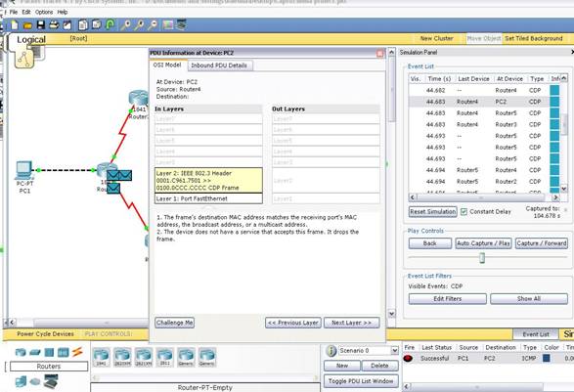Click Event List horizontal scroll right arrow

pyautogui.click(x=555, y=197)
